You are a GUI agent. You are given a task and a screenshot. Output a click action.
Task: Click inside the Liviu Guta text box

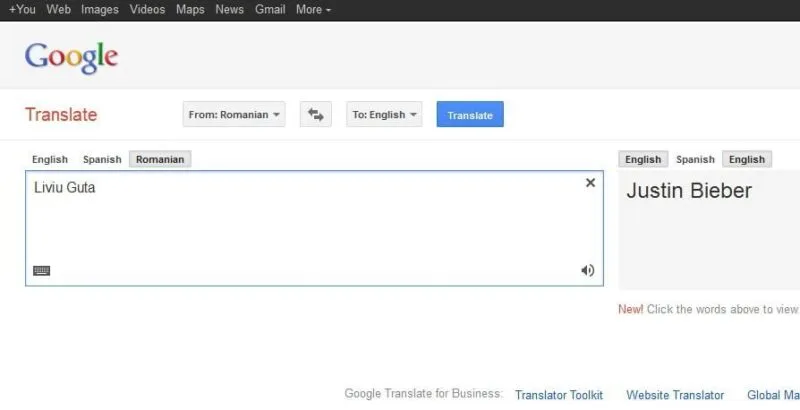pos(314,228)
